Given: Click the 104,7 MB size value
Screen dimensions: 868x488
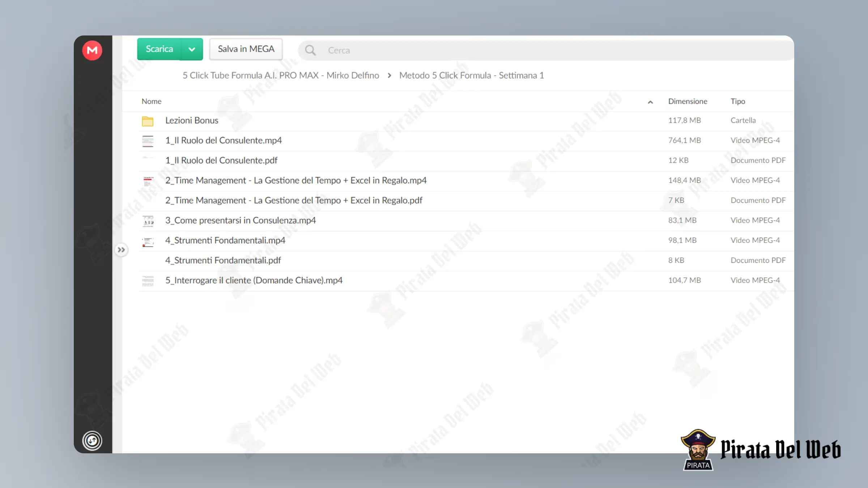Looking at the screenshot, I should 684,280.
